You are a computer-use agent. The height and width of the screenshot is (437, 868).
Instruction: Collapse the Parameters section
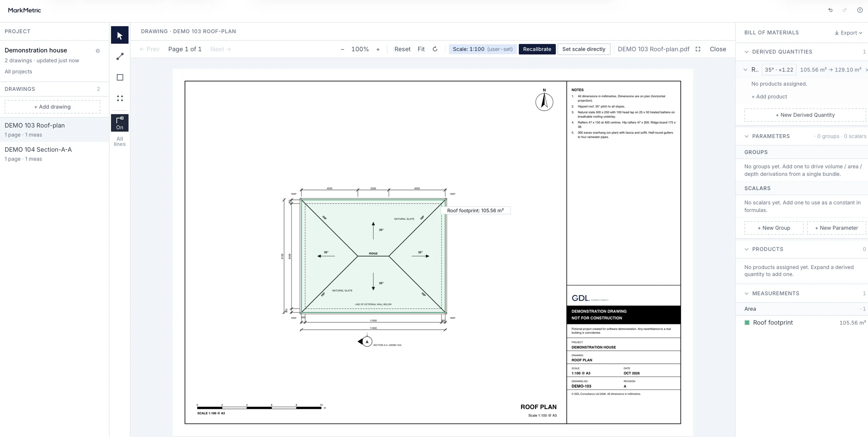(746, 136)
